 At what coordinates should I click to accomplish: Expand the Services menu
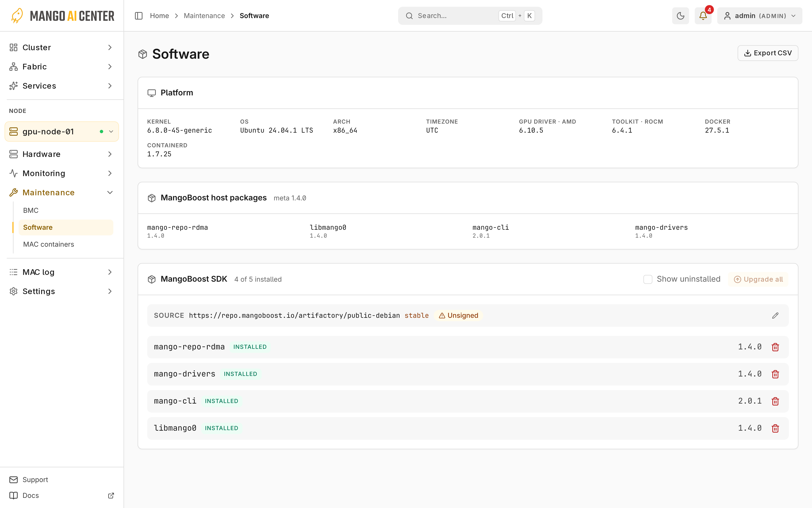62,86
